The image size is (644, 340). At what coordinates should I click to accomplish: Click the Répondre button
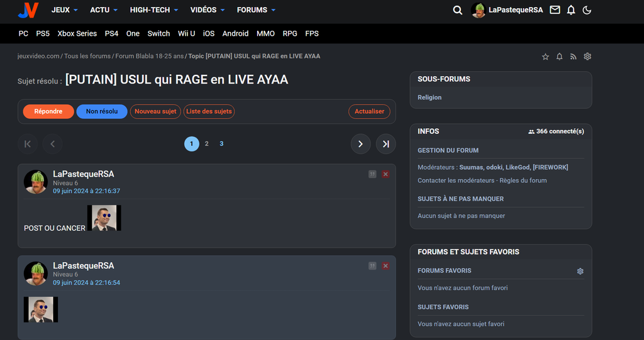pos(48,111)
